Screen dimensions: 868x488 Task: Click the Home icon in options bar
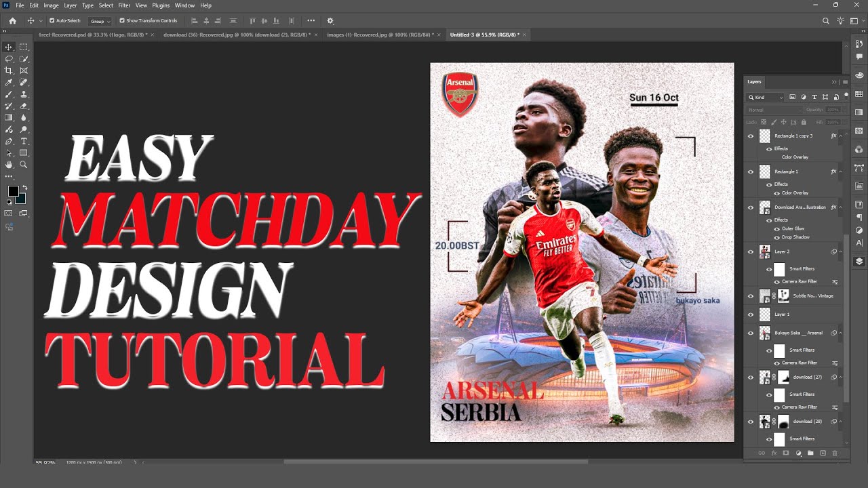tap(12, 21)
